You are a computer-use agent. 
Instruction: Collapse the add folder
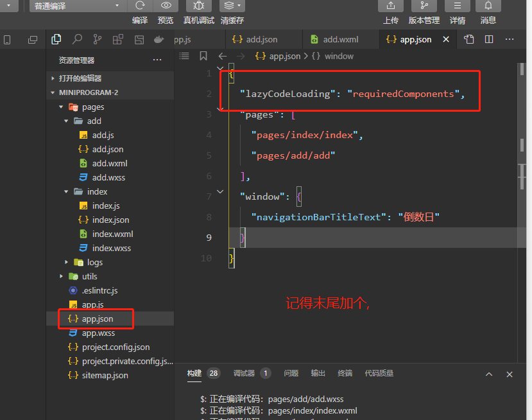coord(66,121)
